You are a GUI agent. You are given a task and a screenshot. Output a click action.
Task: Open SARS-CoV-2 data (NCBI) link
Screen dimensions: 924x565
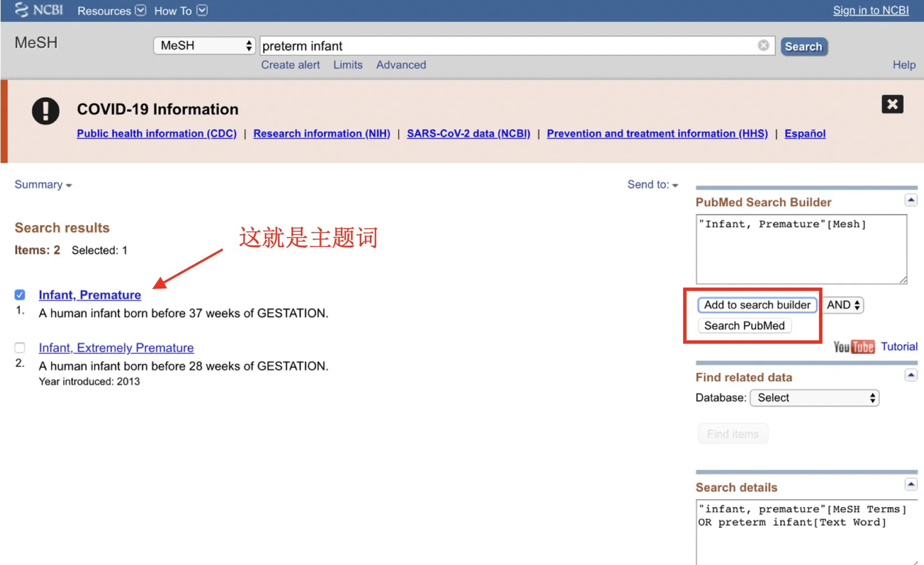tap(469, 134)
